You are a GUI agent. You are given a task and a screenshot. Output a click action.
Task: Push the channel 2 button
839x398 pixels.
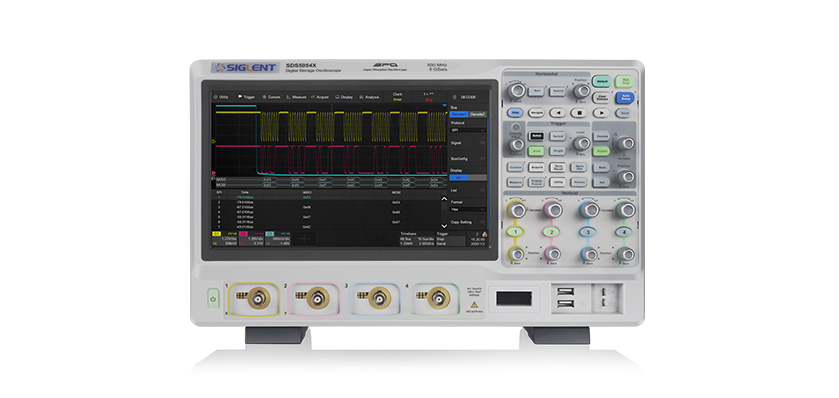(x=551, y=232)
